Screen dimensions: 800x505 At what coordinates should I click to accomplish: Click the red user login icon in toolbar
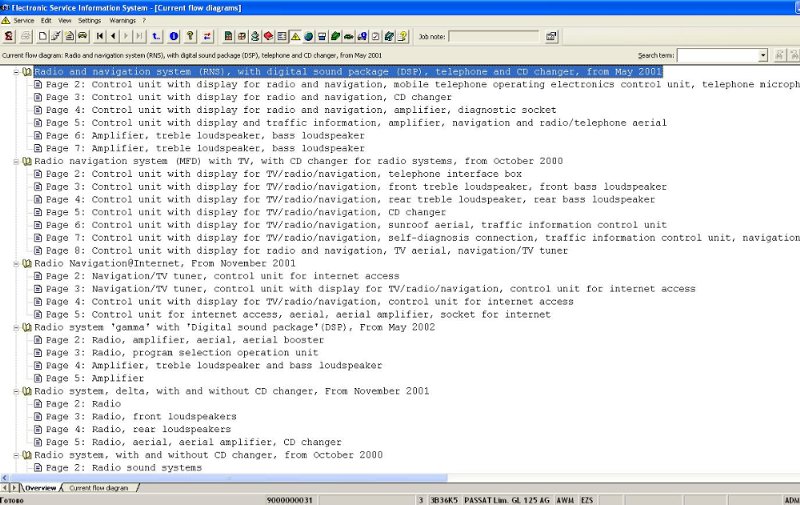(9, 36)
